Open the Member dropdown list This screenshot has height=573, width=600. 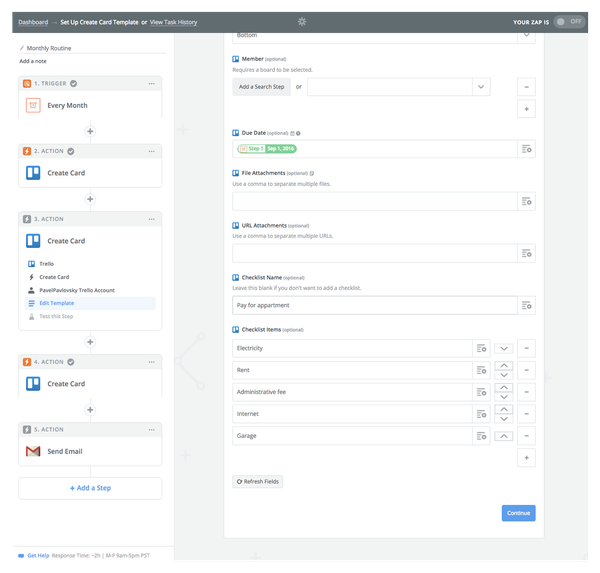[x=481, y=87]
